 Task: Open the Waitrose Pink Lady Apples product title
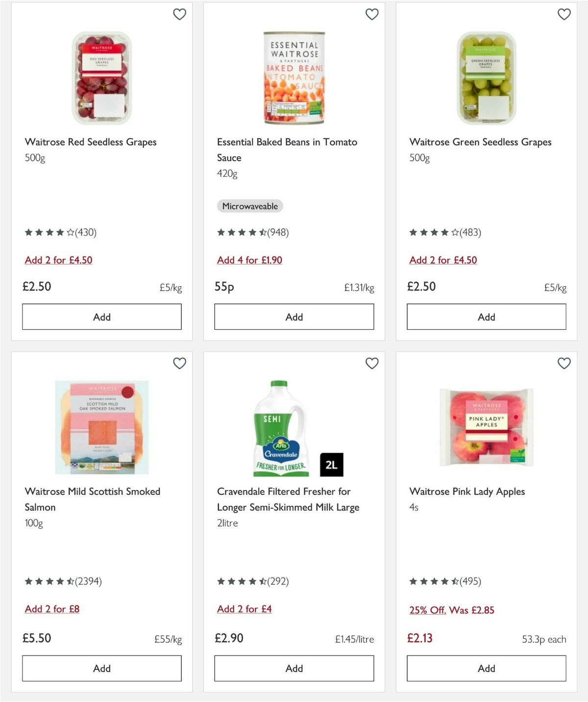467,491
